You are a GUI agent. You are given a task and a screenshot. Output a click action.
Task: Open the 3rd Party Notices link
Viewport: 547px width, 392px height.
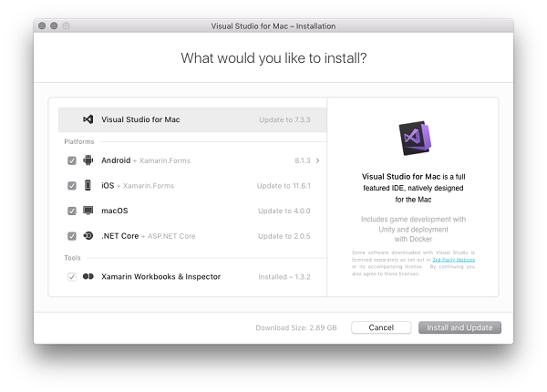pyautogui.click(x=453, y=260)
